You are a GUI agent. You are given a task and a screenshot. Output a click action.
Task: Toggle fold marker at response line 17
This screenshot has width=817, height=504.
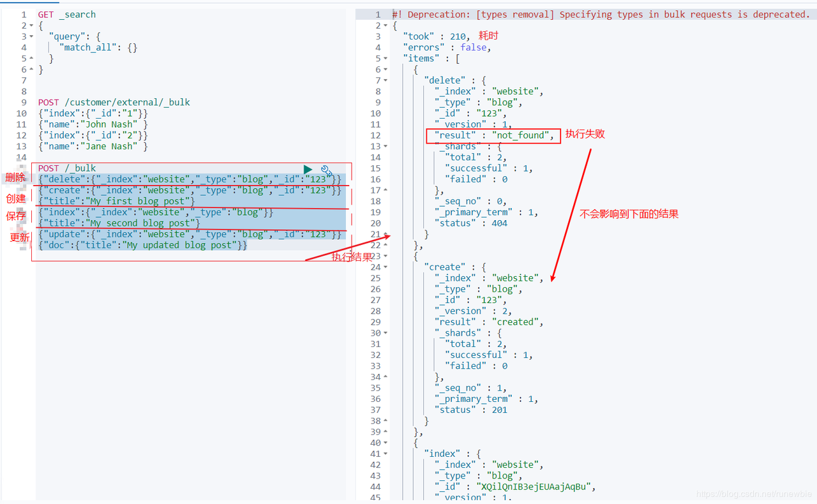tap(386, 190)
